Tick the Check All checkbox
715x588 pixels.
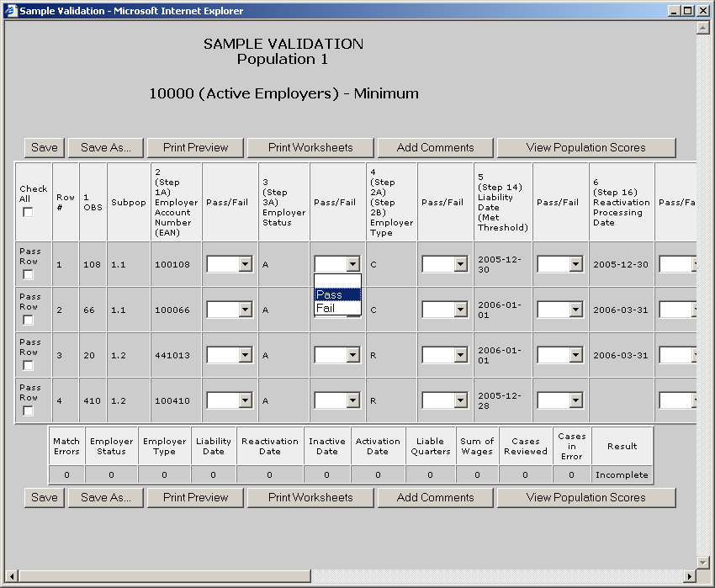tap(28, 213)
